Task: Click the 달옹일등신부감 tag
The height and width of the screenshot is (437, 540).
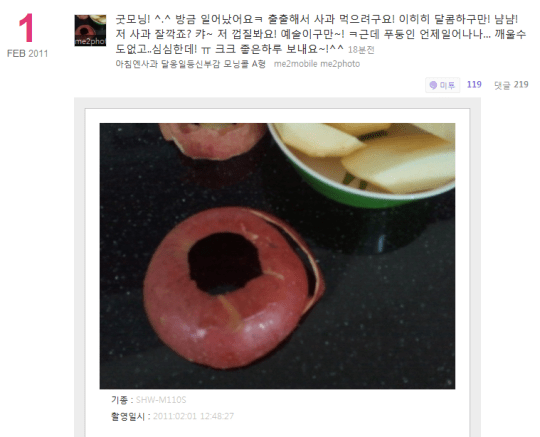Action: 190,64
